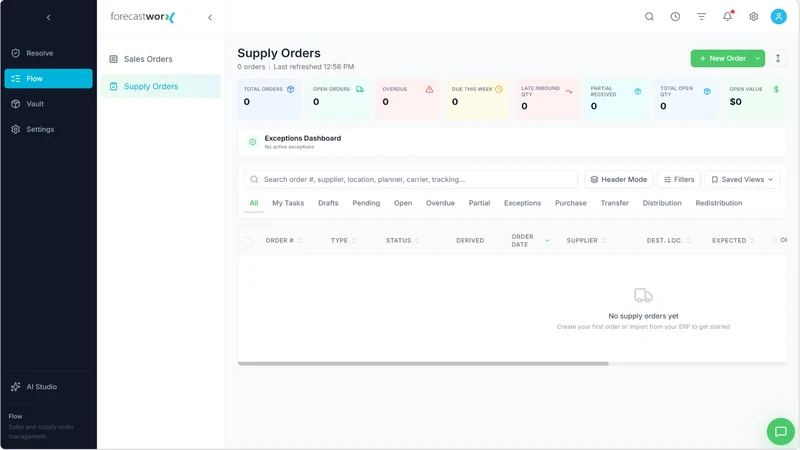Focus the order search field
This screenshot has width=800, height=450.
(x=410, y=180)
